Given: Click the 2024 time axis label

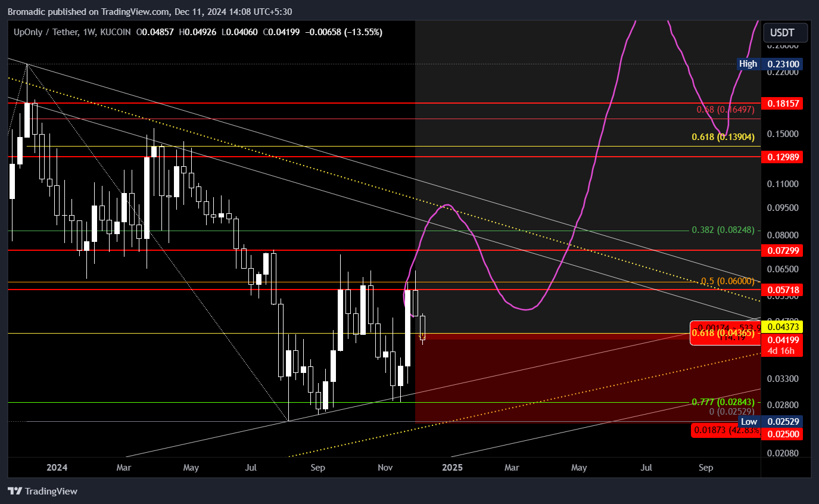Looking at the screenshot, I should (x=58, y=468).
